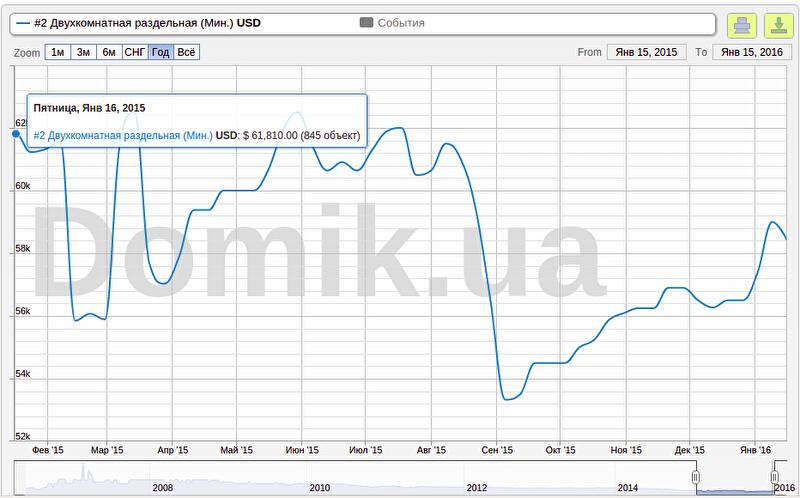Click the highlighted data point for Jan 16, 2015

(16, 134)
